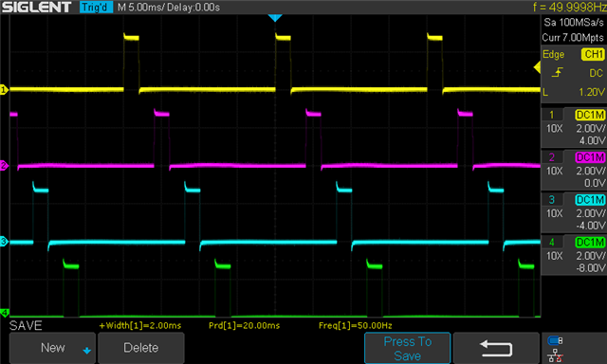Select the blue trigger position marker
Screen dimensions: 607x364
click(275, 18)
